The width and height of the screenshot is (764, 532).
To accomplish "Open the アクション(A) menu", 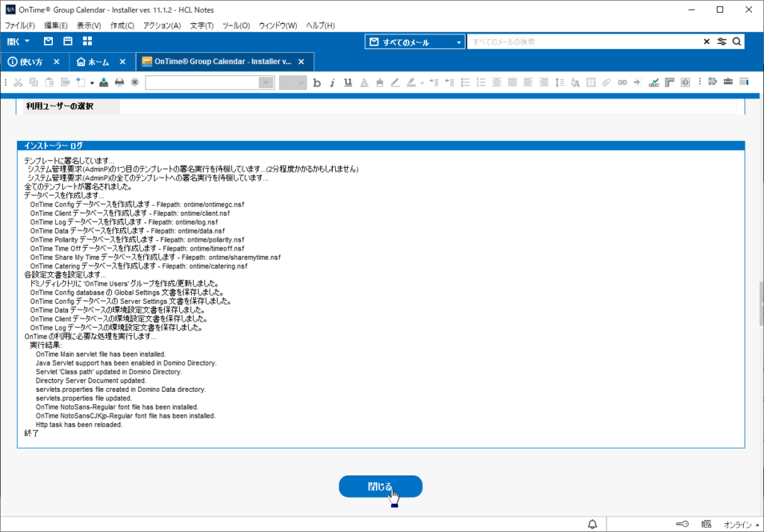I will click(162, 25).
